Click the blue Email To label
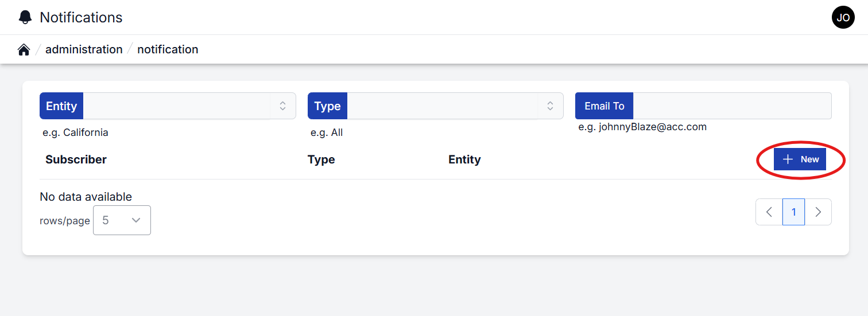868x316 pixels. pos(604,106)
